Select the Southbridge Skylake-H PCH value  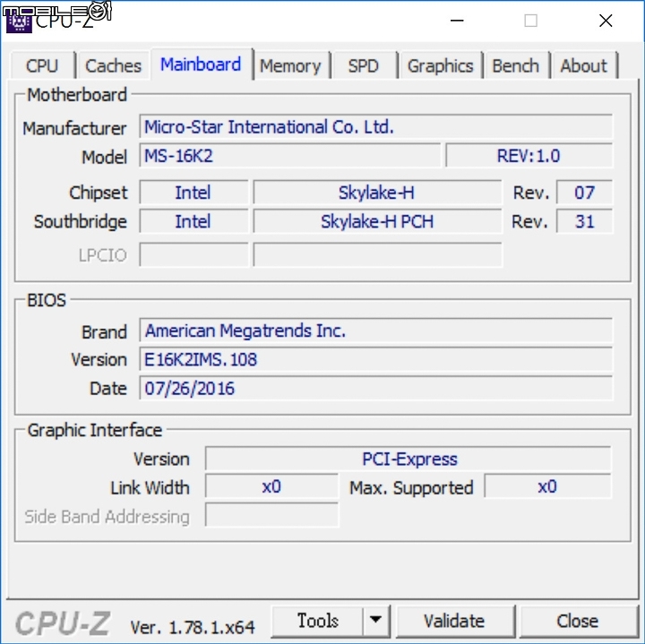pyautogui.click(x=377, y=221)
